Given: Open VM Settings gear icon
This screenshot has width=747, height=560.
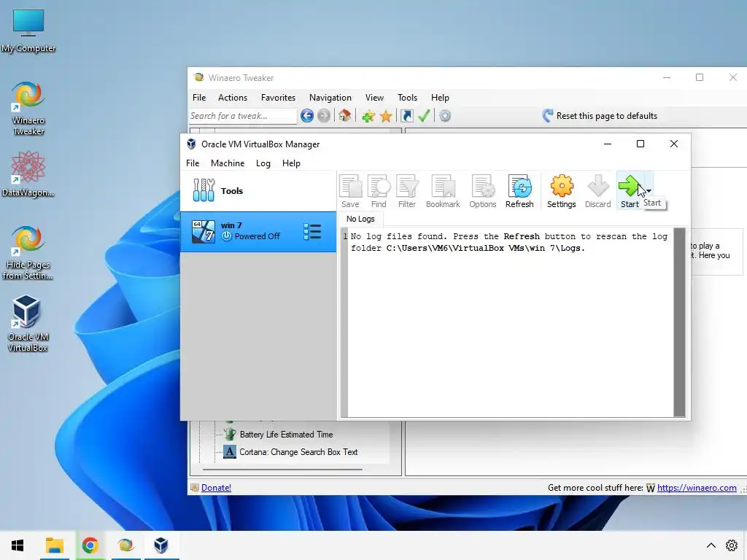Looking at the screenshot, I should [562, 191].
